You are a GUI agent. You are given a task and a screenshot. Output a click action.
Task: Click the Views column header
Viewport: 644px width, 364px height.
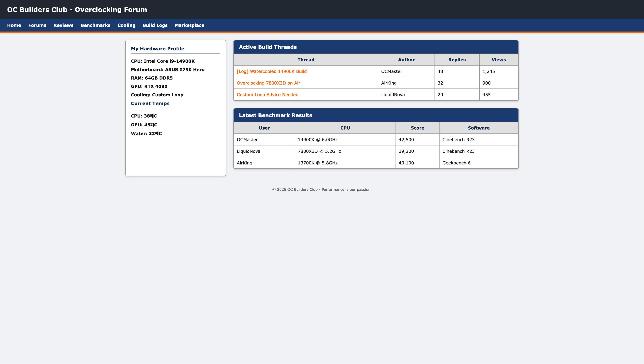[498, 60]
